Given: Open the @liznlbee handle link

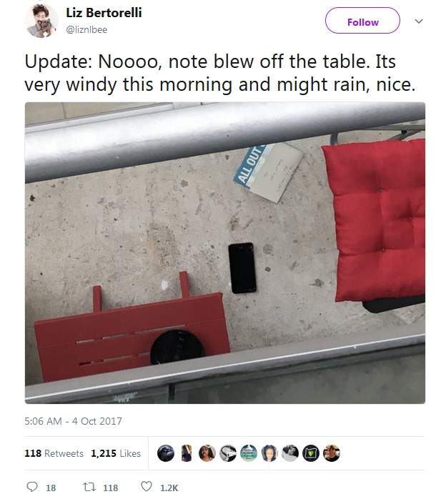Looking at the screenshot, I should (x=86, y=29).
